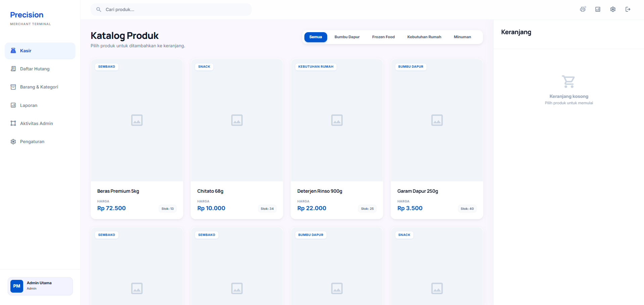Click the Garam Dapur 250g image placeholder
Viewport: 644px width, 305px height.
click(x=437, y=120)
